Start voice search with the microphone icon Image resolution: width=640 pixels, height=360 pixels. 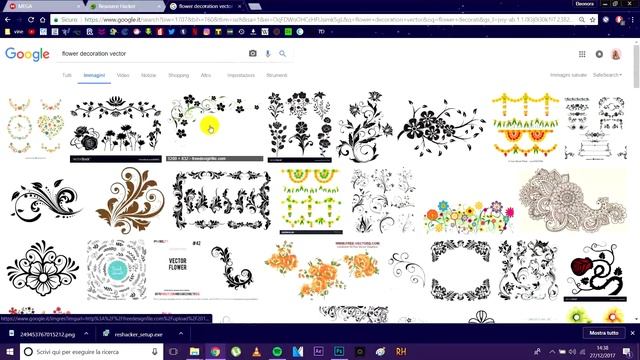(x=268, y=53)
